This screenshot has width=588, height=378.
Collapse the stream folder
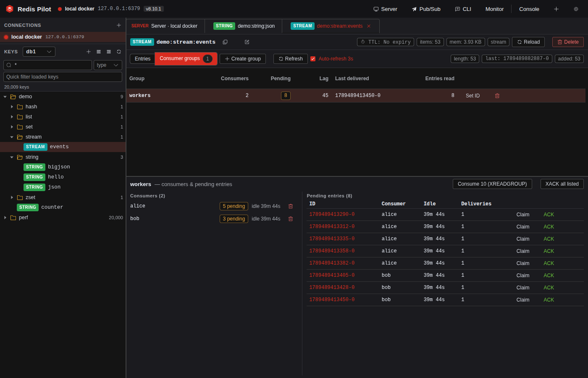[12, 137]
